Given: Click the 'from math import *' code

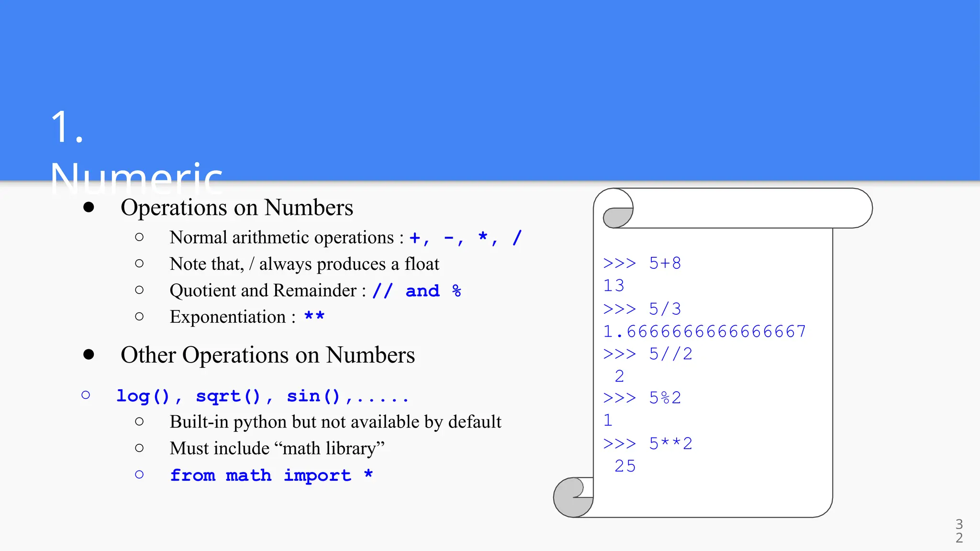Looking at the screenshot, I should tap(271, 475).
